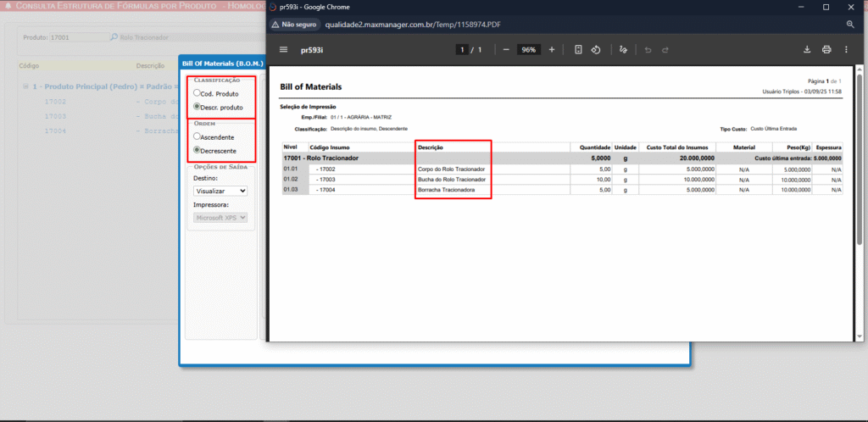Click the 96% zoom level field
The image size is (868, 422).
(529, 50)
